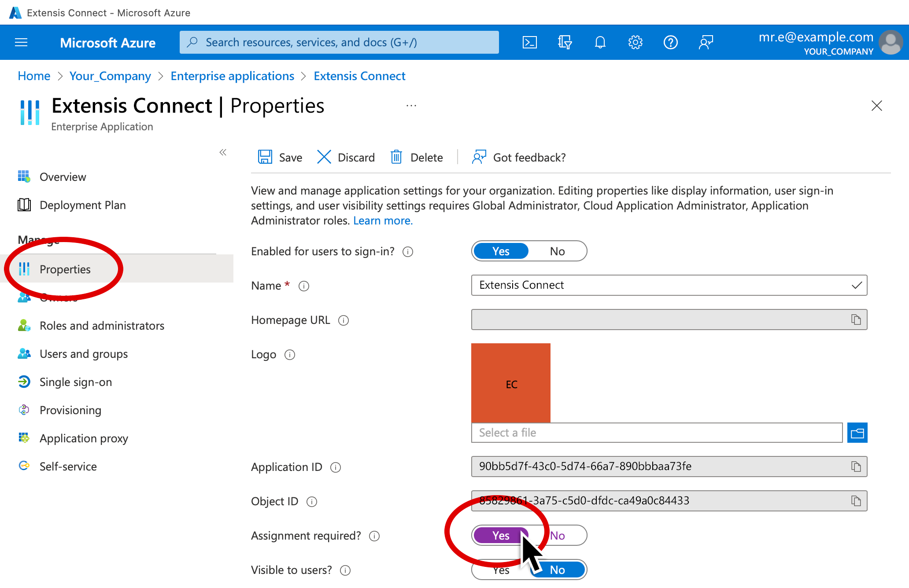
Task: Open portal settings gear
Action: pyautogui.click(x=635, y=42)
